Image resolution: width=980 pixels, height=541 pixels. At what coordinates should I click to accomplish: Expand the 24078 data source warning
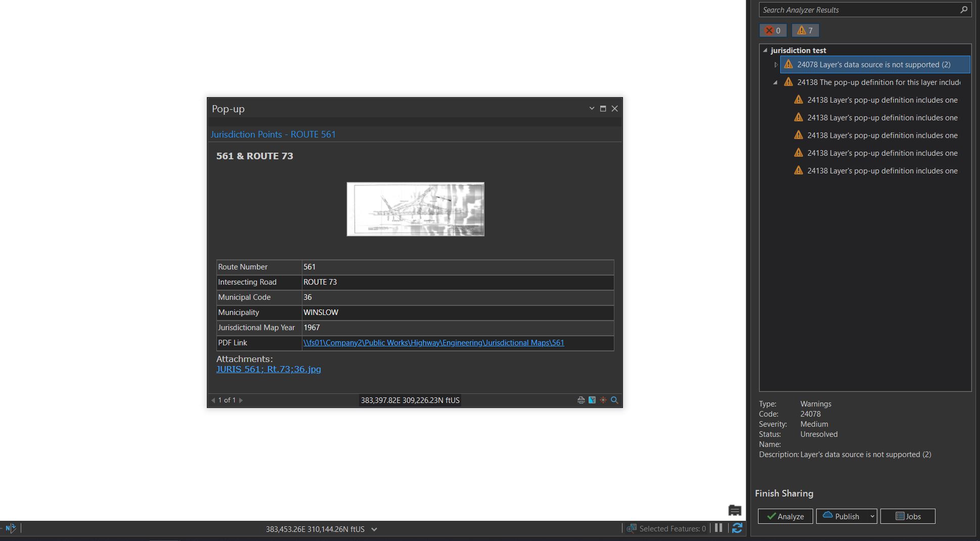[776, 65]
